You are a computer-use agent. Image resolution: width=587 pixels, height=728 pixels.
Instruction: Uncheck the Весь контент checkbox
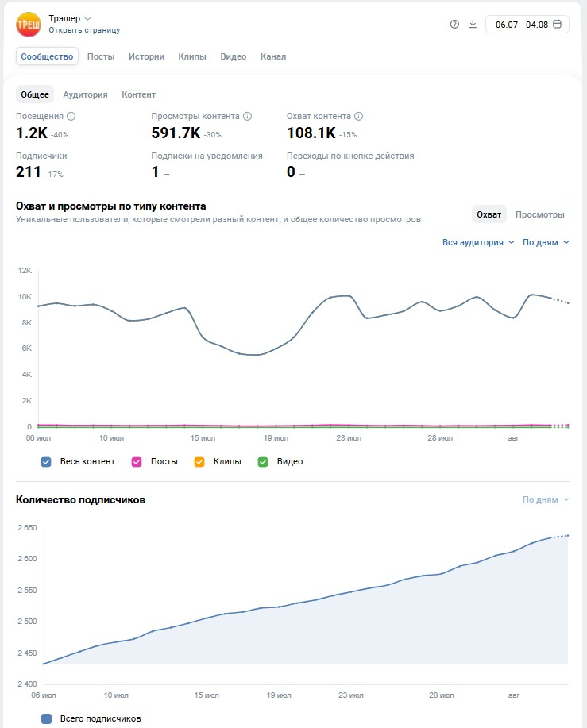point(46,462)
